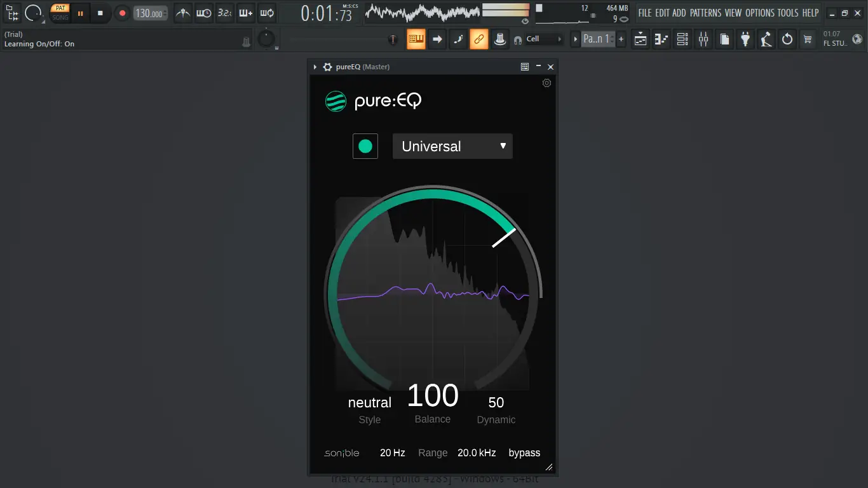The image size is (868, 488).
Task: Toggle loop recording icon
Action: [x=267, y=13]
